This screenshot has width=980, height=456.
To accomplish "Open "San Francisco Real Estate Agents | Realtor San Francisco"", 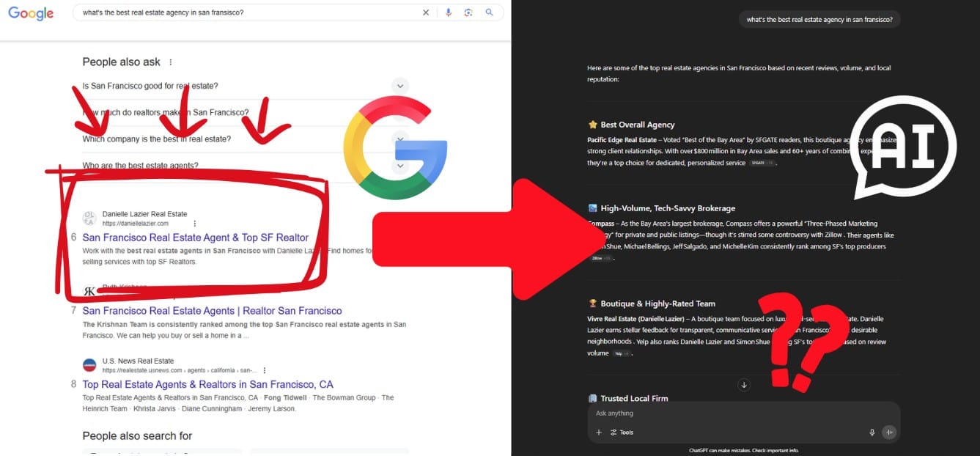I will coord(212,311).
